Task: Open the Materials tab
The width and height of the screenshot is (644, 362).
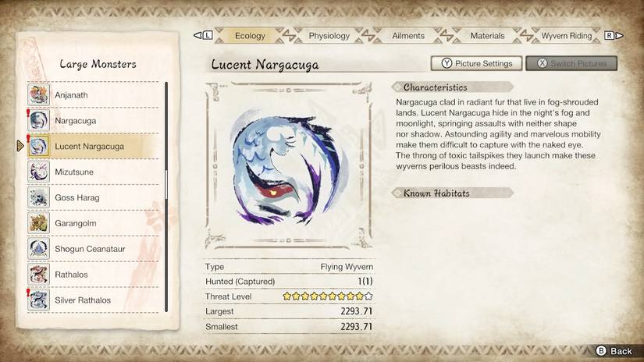Action: pos(487,36)
